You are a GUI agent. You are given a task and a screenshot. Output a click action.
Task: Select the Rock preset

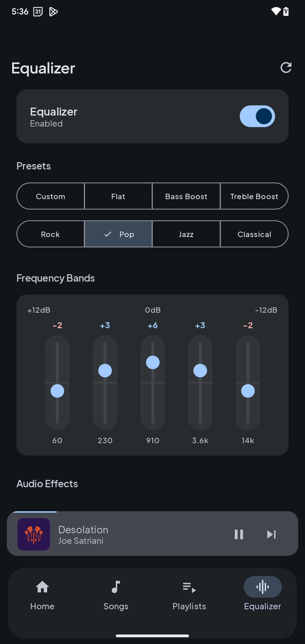click(x=50, y=234)
